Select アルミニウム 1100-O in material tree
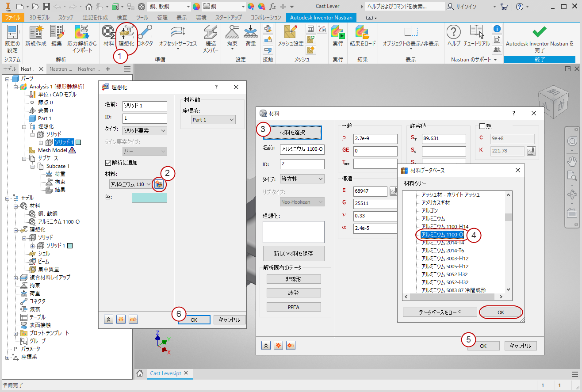The width and height of the screenshot is (582, 392). [x=442, y=234]
